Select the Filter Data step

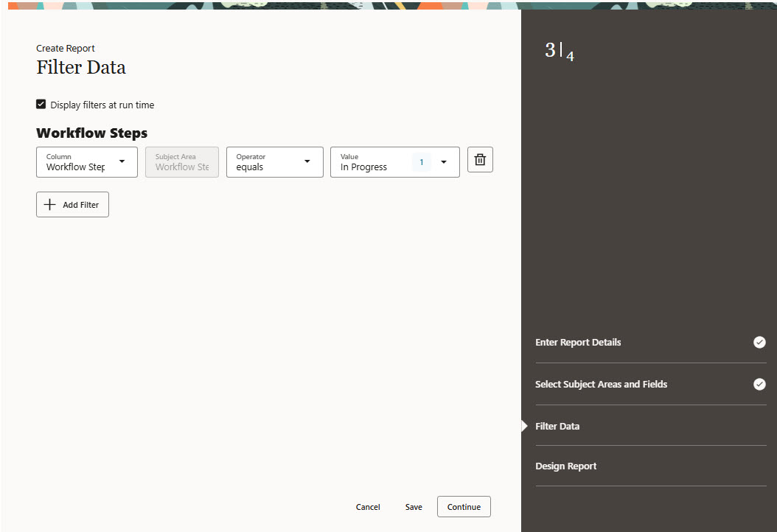(x=557, y=427)
